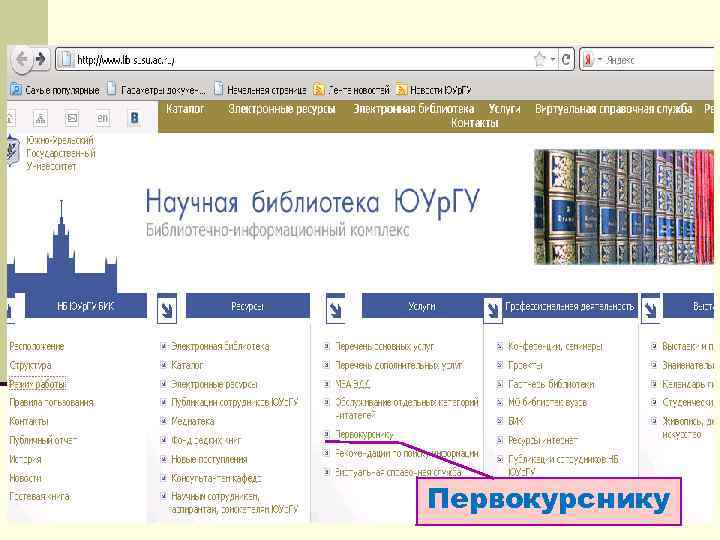Click the browser Back arrow button
Screen dimensions: 720x540
pos(21,59)
